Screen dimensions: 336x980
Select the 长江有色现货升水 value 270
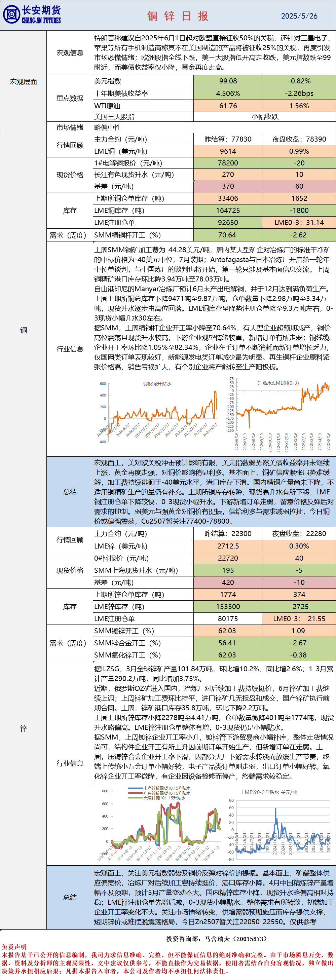tap(228, 175)
